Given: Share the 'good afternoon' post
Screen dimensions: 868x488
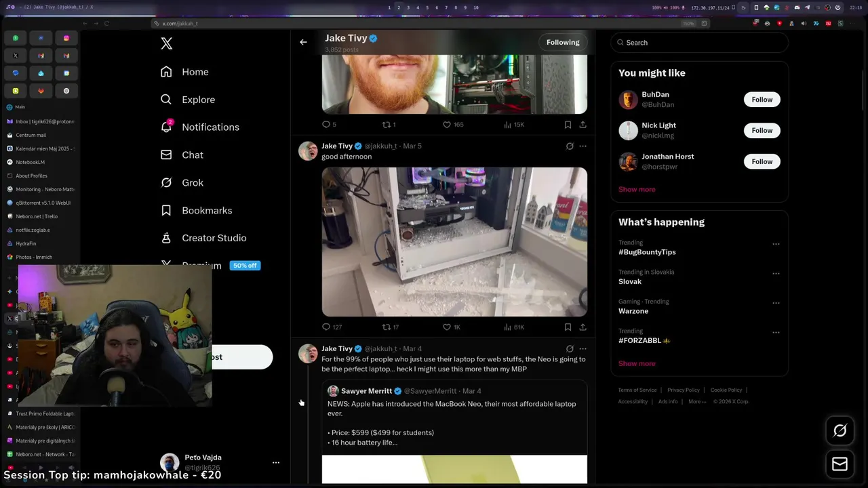Looking at the screenshot, I should pyautogui.click(x=583, y=327).
